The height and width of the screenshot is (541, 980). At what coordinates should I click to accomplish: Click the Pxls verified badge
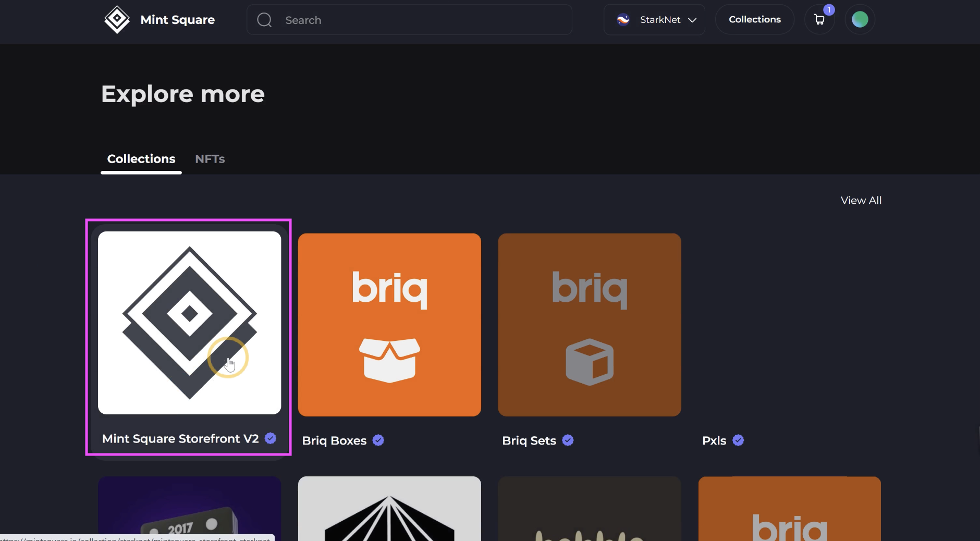pyautogui.click(x=738, y=440)
